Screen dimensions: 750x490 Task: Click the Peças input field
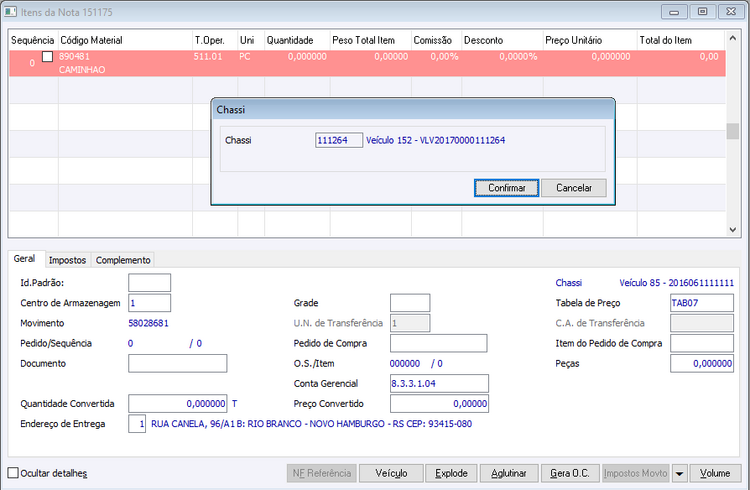702,363
